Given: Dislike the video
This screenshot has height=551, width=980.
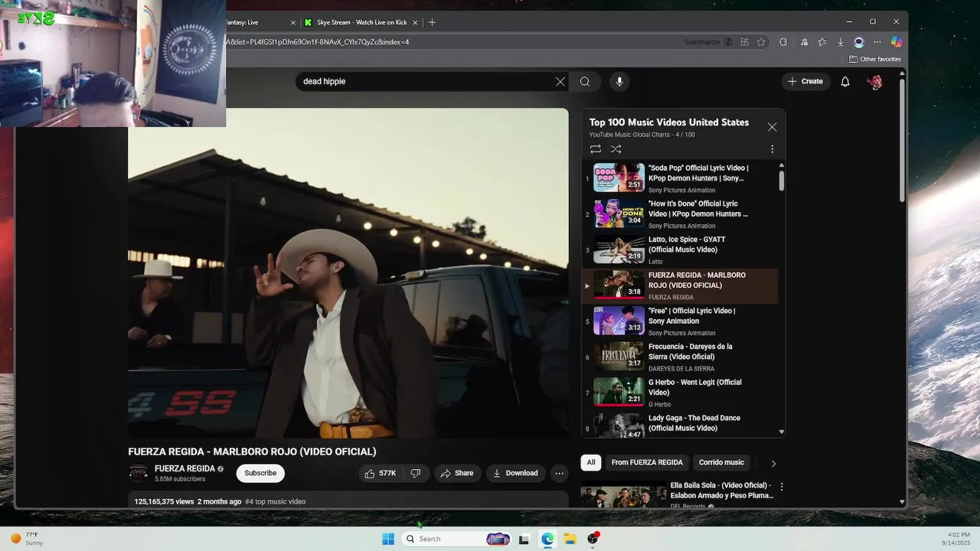Looking at the screenshot, I should pyautogui.click(x=416, y=473).
